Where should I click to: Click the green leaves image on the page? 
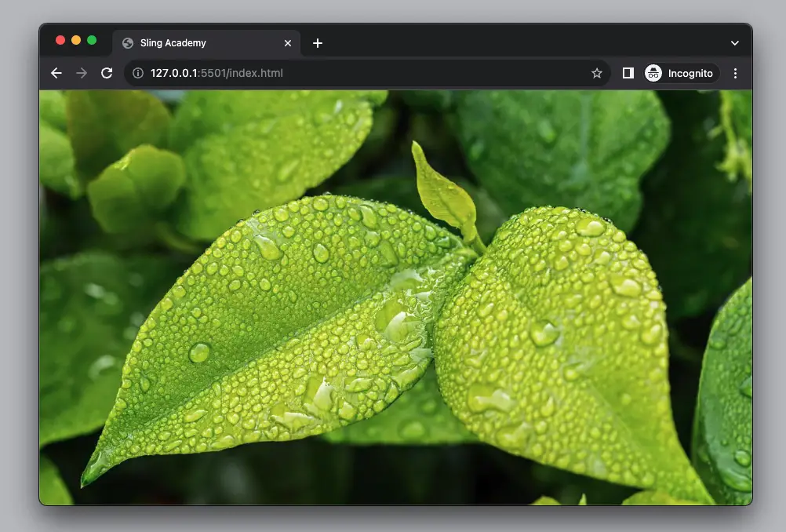[395, 297]
